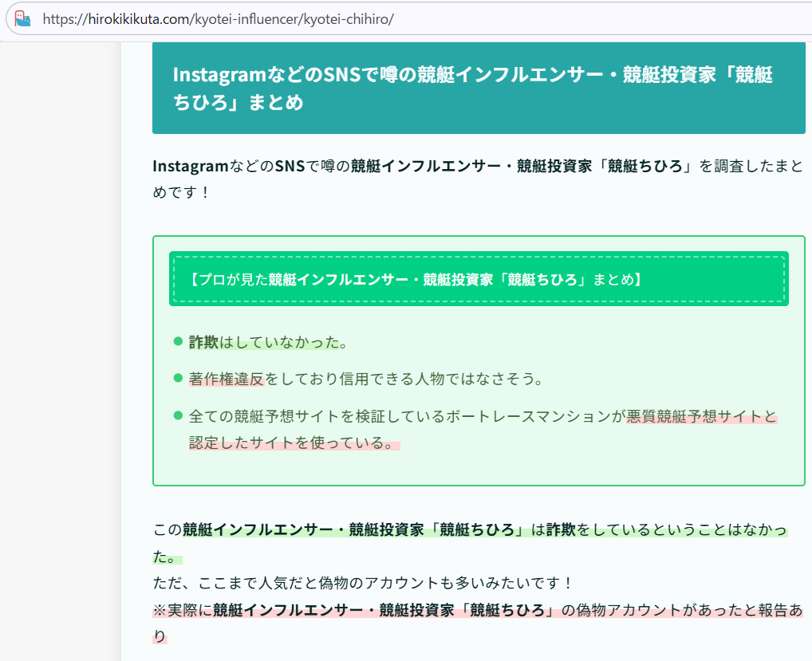Click the green bullet dot beside 全ての競艇予想サイト

click(x=178, y=416)
